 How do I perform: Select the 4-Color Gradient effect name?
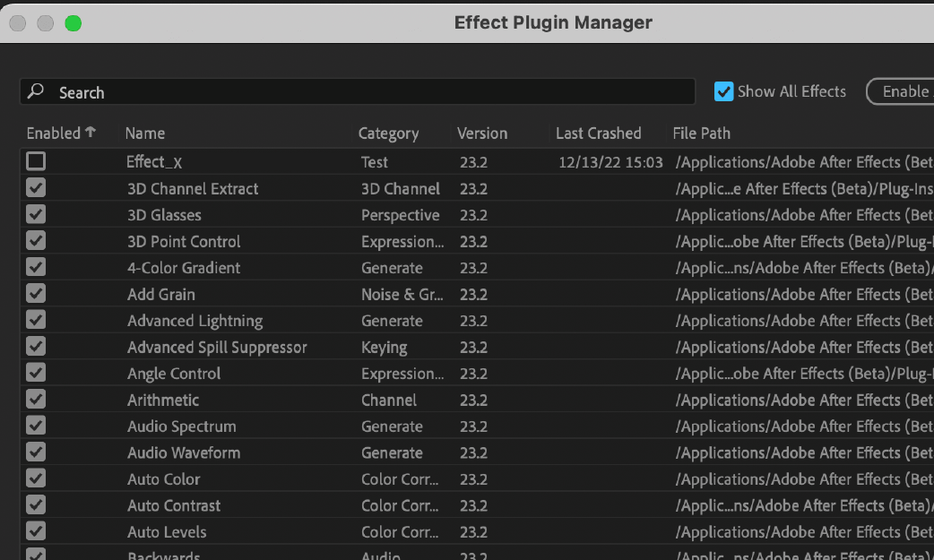pos(184,268)
